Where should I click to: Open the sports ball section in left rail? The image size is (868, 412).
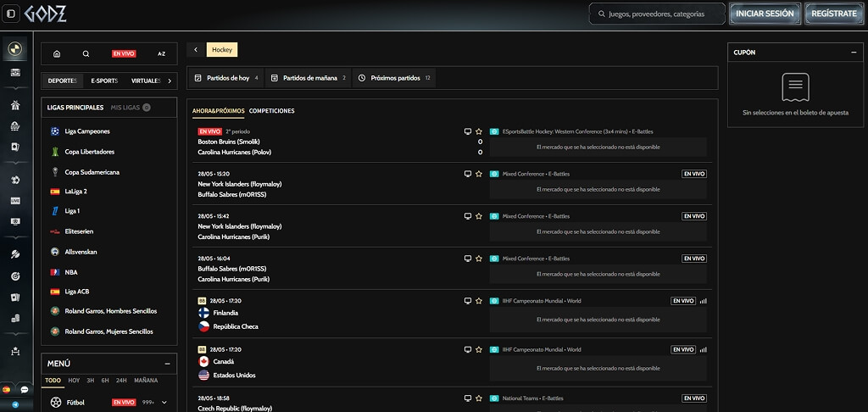tap(15, 50)
